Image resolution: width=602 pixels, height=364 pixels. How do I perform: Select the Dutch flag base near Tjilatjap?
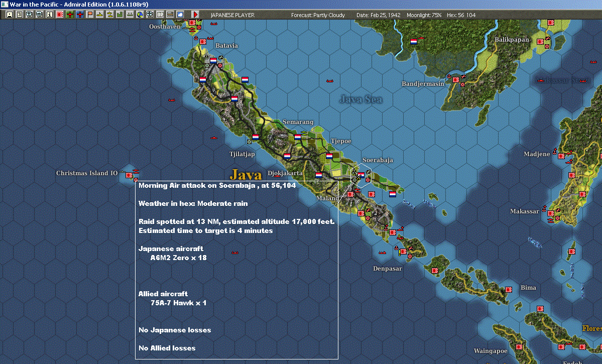click(x=256, y=137)
